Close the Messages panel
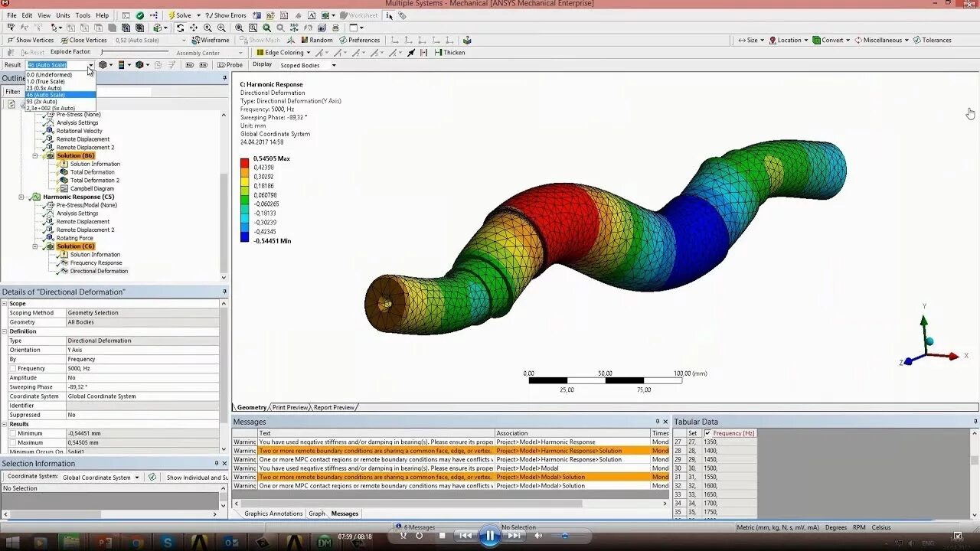Image resolution: width=980 pixels, height=551 pixels. pyautogui.click(x=665, y=422)
